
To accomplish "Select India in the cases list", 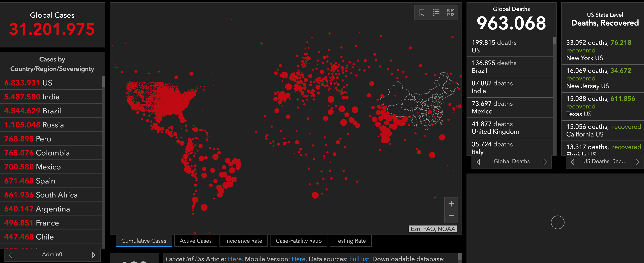I will 32,97.
